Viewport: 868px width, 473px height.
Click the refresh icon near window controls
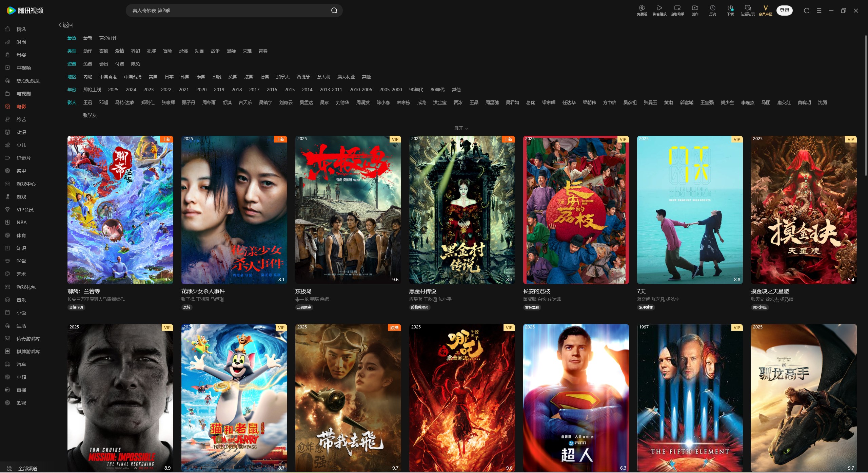click(806, 11)
